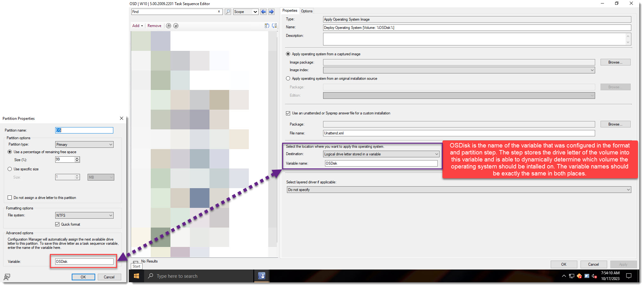Switch to the Options tab

[x=307, y=11]
